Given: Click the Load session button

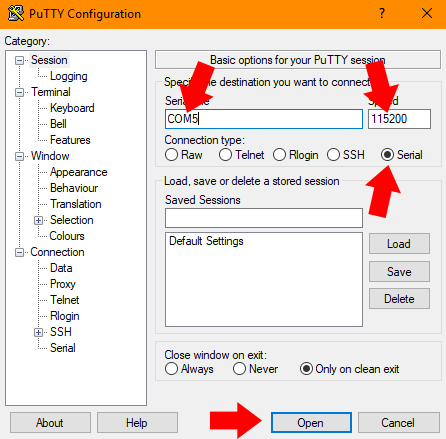Looking at the screenshot, I should (x=399, y=244).
